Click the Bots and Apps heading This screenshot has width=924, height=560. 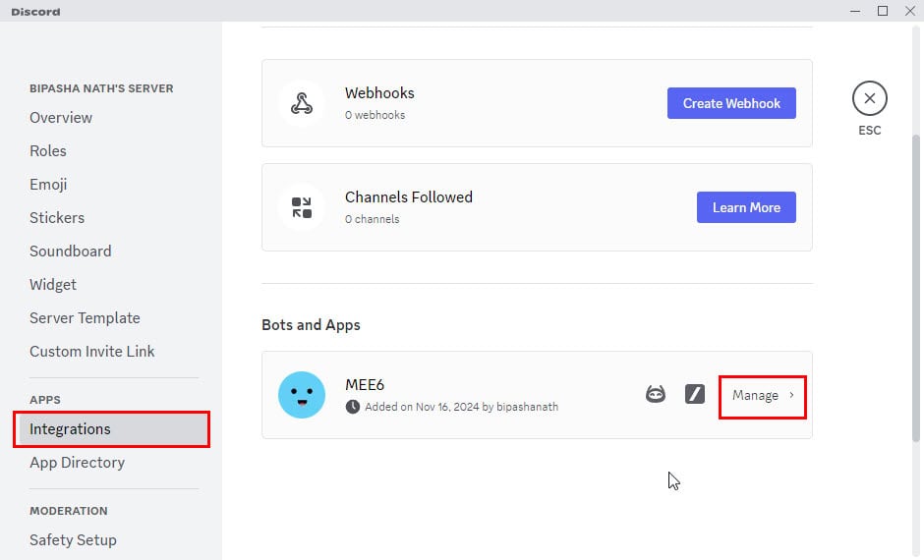(x=311, y=325)
